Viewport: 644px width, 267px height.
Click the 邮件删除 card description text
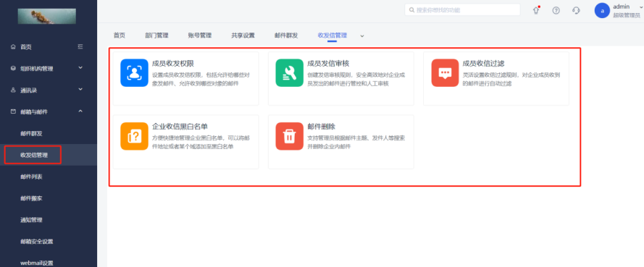(x=356, y=142)
